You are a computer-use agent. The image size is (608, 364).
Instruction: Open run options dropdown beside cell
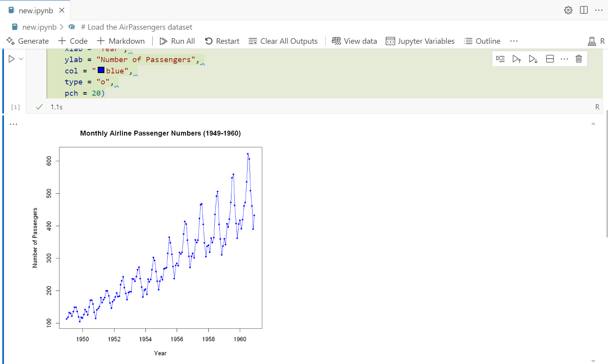coord(21,59)
